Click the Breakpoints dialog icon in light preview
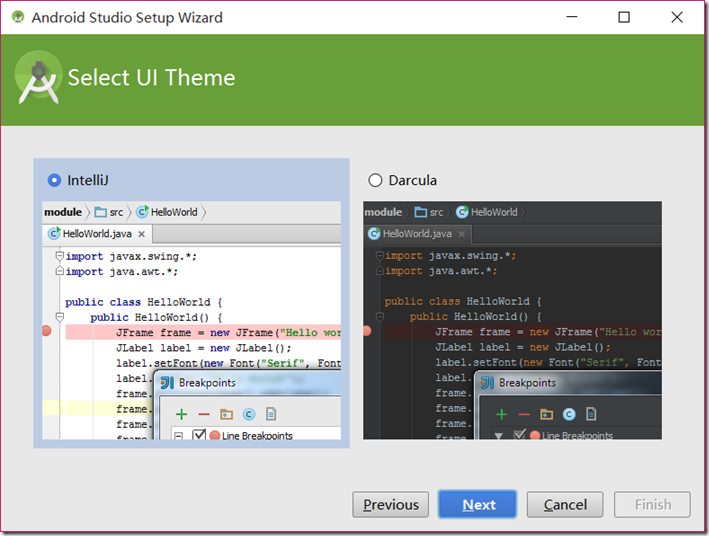 167,383
